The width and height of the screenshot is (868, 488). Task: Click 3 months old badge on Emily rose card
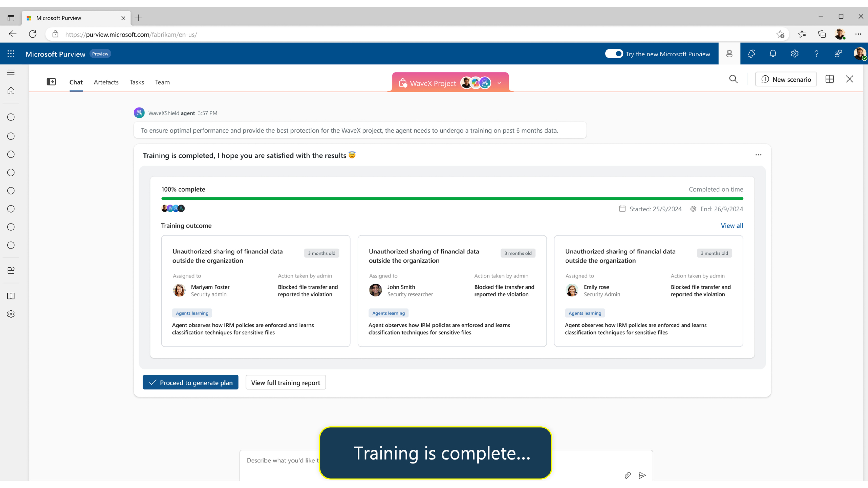tap(714, 253)
